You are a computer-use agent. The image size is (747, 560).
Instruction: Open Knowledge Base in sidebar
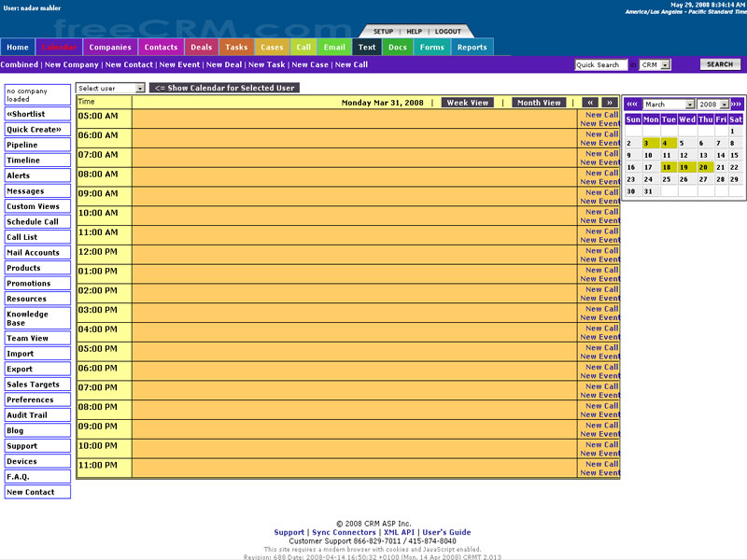click(37, 318)
